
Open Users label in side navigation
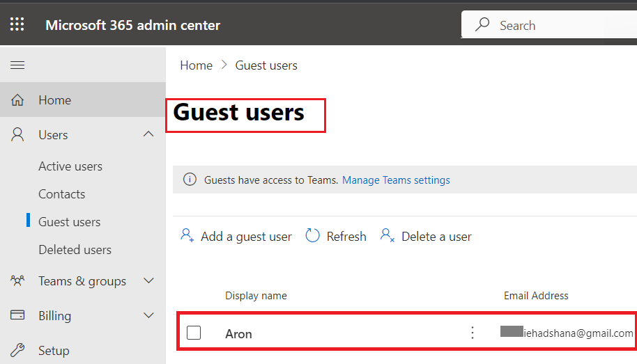pos(53,135)
